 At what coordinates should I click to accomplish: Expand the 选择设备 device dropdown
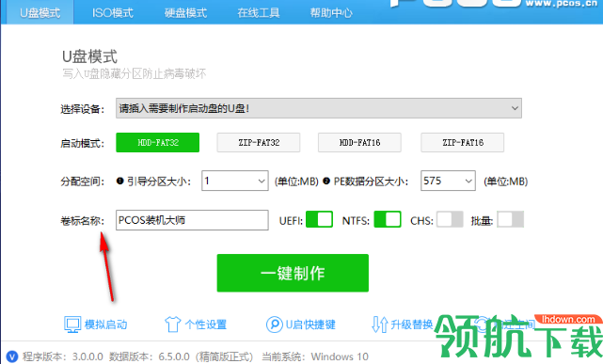[319, 108]
